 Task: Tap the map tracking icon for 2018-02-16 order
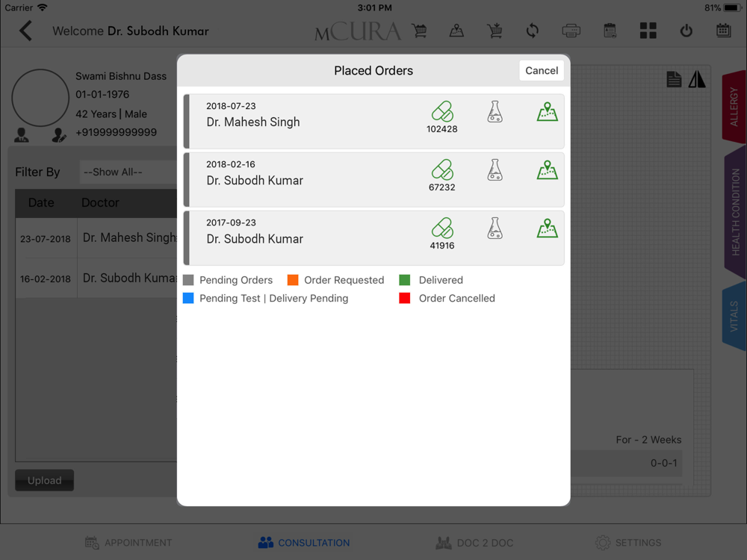click(548, 170)
